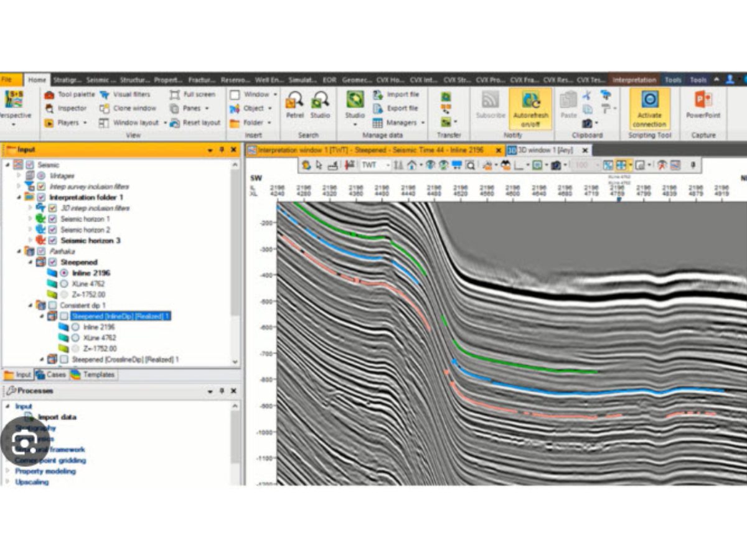Toggle Autorefresh on/off
The image size is (747, 560).
pos(530,108)
